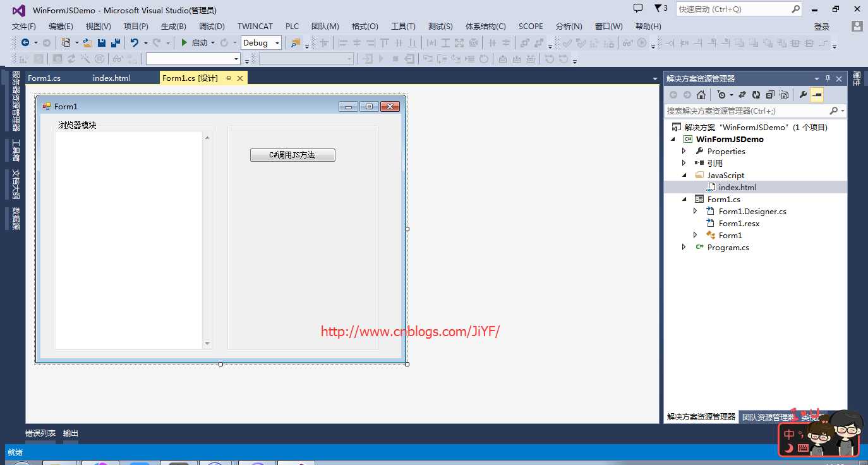This screenshot has width=868, height=465.
Task: Click Pending Changes Filter clock icon
Action: pyautogui.click(x=721, y=95)
